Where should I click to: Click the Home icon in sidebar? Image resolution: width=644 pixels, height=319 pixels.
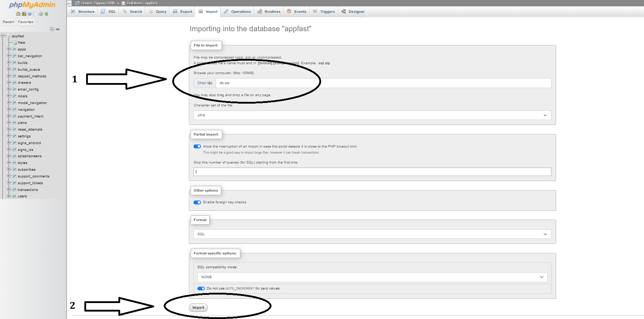[x=18, y=14]
